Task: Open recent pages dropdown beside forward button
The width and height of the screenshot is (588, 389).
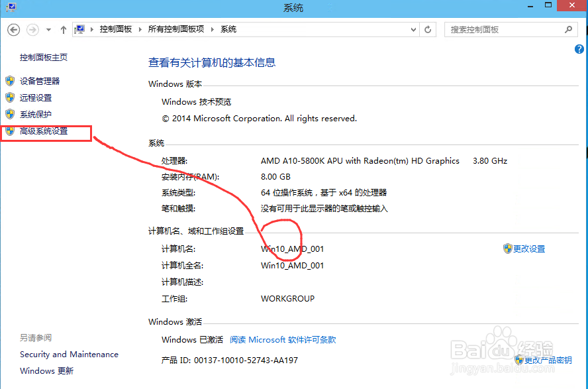Action: coord(47,29)
